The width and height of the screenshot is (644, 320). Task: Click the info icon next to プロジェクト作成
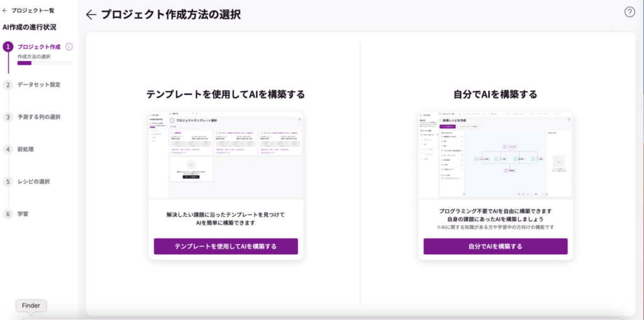(69, 47)
